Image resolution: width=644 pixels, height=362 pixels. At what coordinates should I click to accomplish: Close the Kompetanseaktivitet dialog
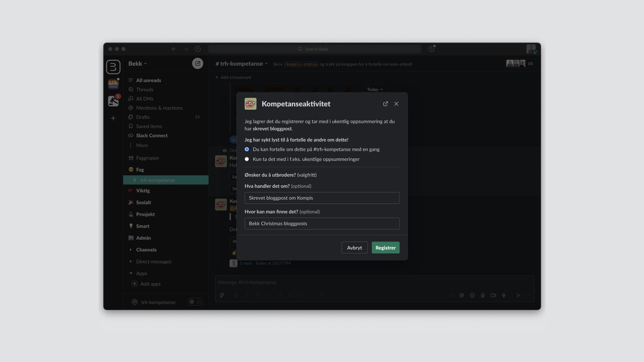pos(396,104)
